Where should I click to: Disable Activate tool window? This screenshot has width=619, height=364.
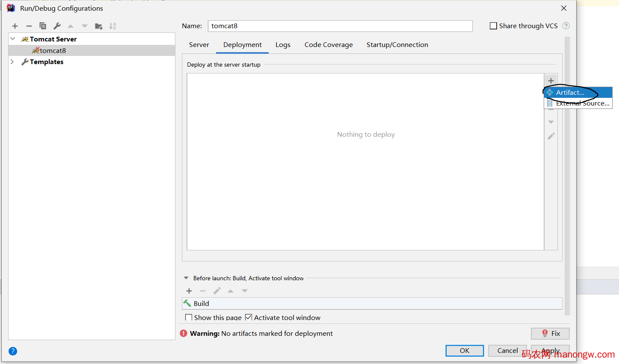click(249, 317)
